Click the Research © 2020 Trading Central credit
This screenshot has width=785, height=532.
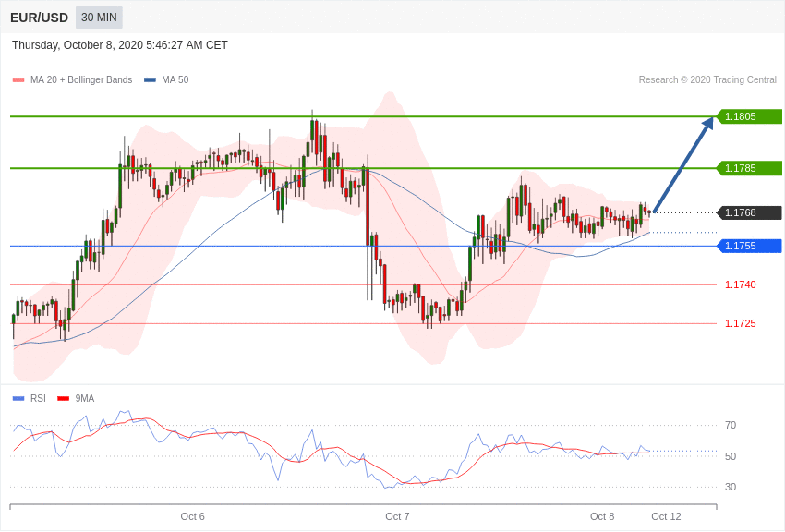[707, 79]
